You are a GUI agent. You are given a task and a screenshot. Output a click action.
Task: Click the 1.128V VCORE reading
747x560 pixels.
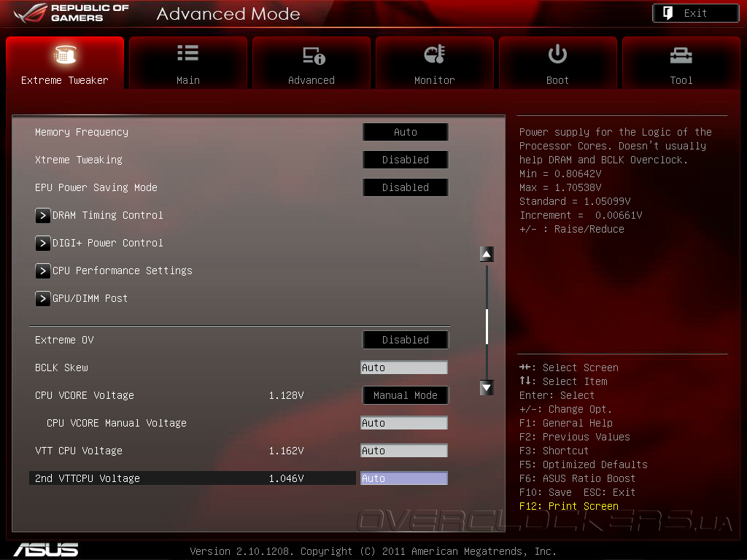click(x=286, y=395)
